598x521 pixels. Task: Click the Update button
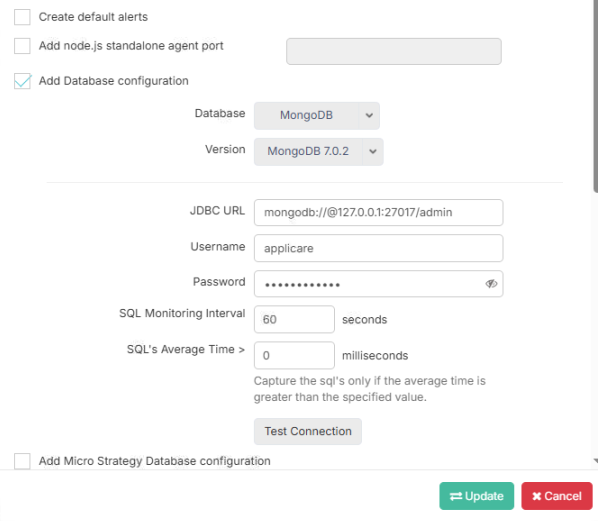tap(476, 496)
